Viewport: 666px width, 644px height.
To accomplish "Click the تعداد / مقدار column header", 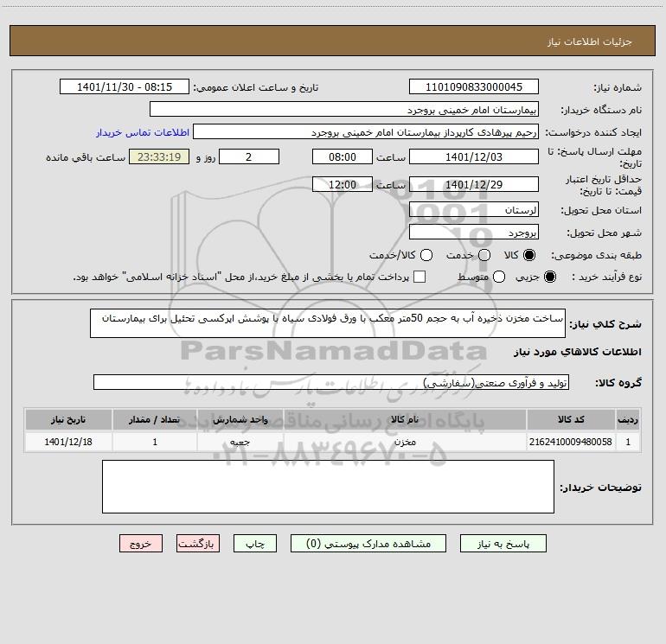I will tap(155, 419).
